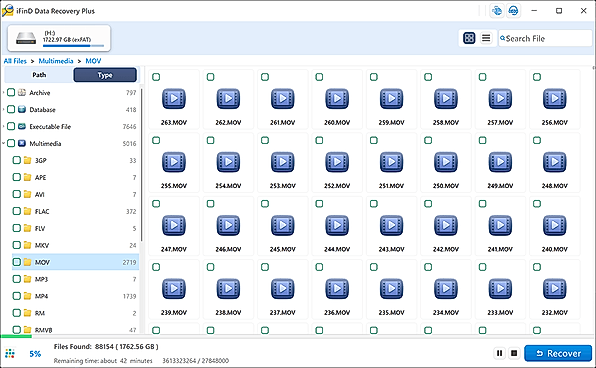Go to All Files breadcrumb
This screenshot has width=596, height=368.
tap(15, 61)
